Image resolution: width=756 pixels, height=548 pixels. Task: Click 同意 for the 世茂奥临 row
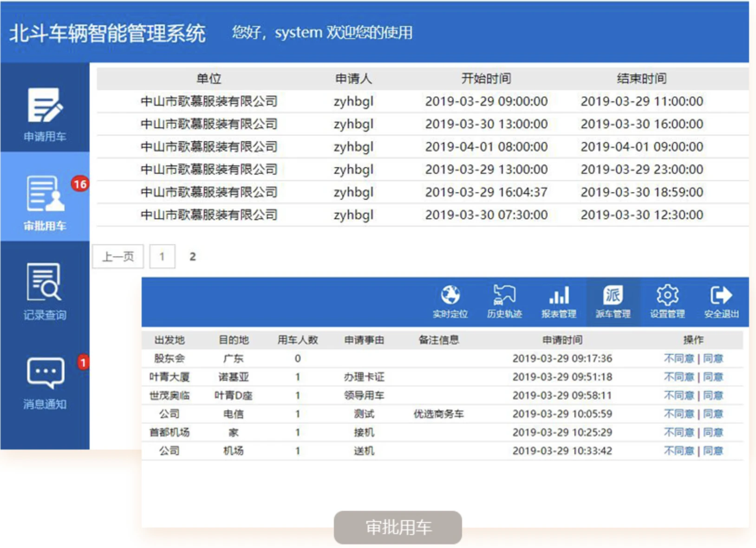(713, 395)
